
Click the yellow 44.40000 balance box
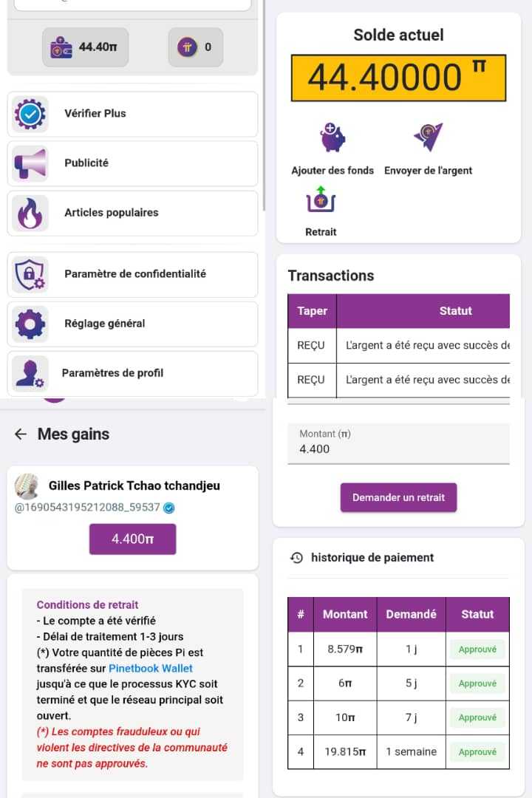pos(398,78)
